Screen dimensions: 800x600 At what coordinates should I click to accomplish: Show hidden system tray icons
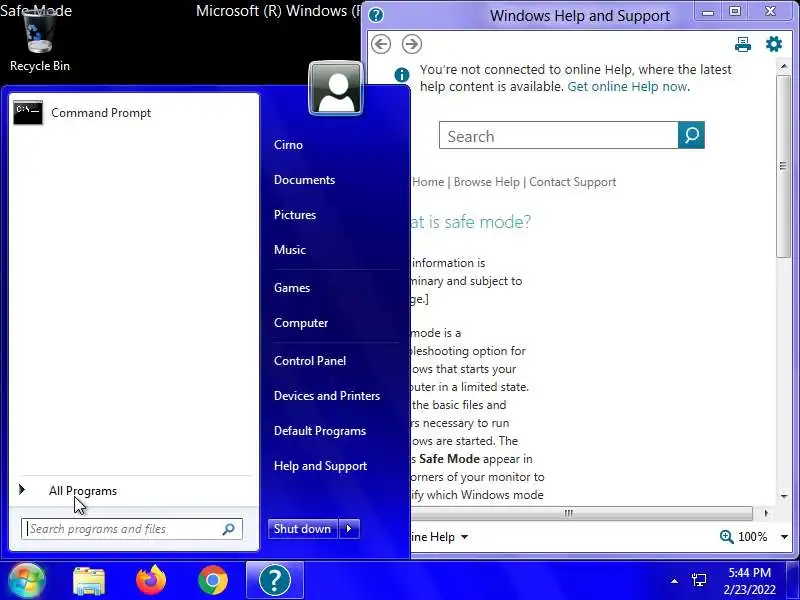click(674, 581)
